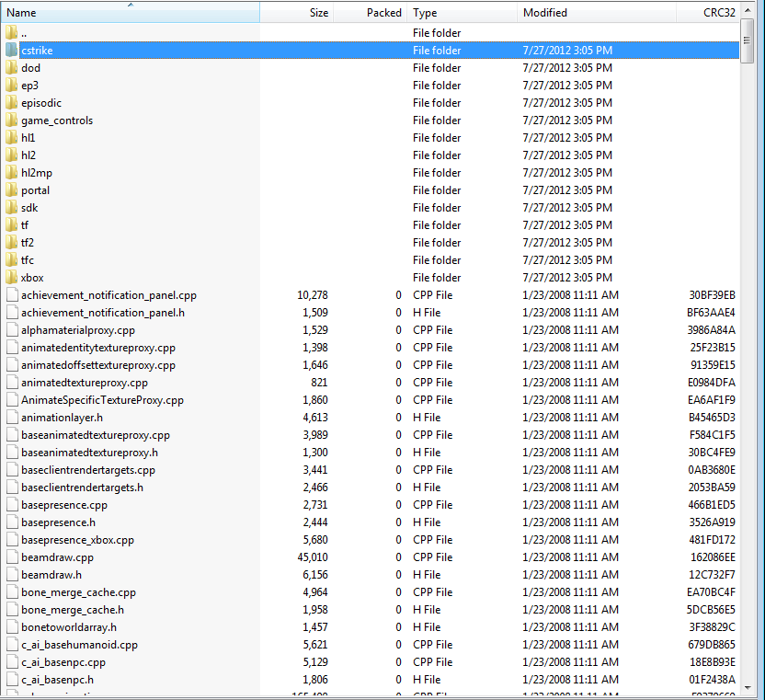The image size is (765, 700).
Task: Select file c_ai_basenpc.cpp
Action: coord(63,662)
